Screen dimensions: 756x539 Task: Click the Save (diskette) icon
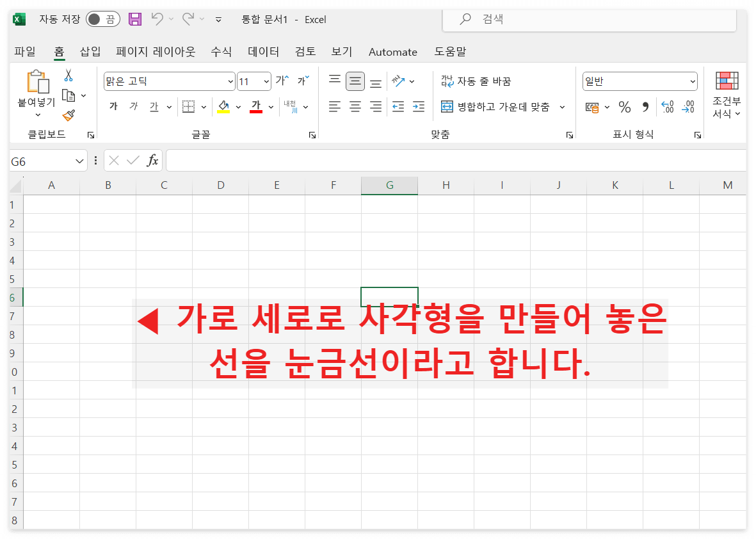point(135,19)
